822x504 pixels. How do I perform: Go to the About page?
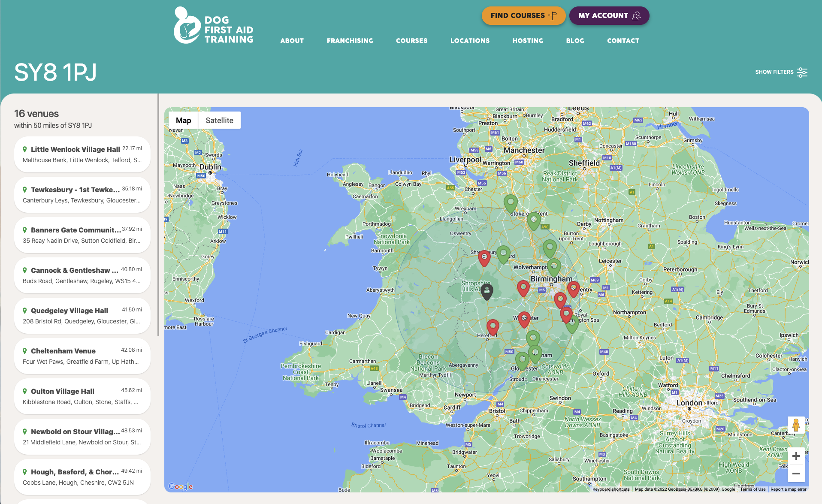tap(292, 41)
